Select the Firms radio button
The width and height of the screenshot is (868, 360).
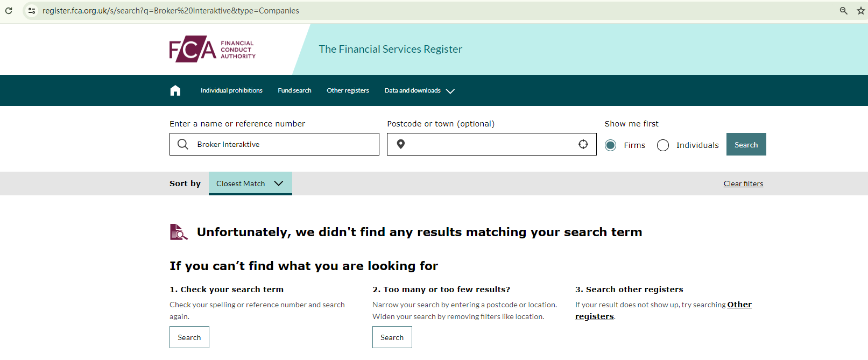(x=610, y=145)
